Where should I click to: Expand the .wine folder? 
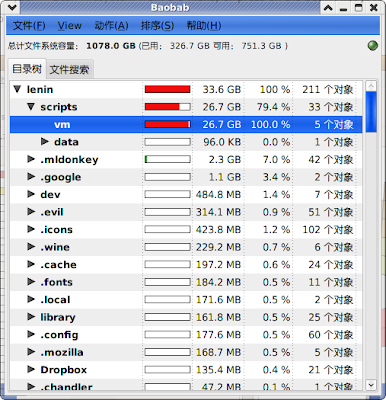(x=31, y=247)
